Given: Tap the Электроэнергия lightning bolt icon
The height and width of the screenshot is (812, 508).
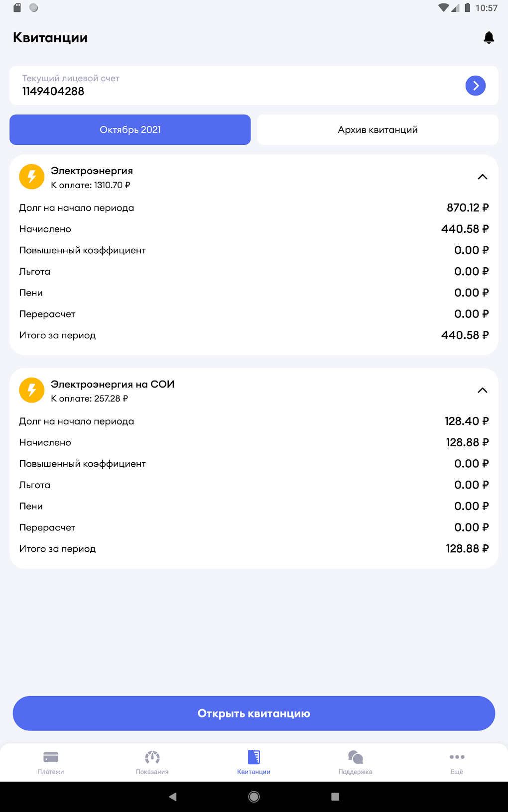Looking at the screenshot, I should click(32, 177).
